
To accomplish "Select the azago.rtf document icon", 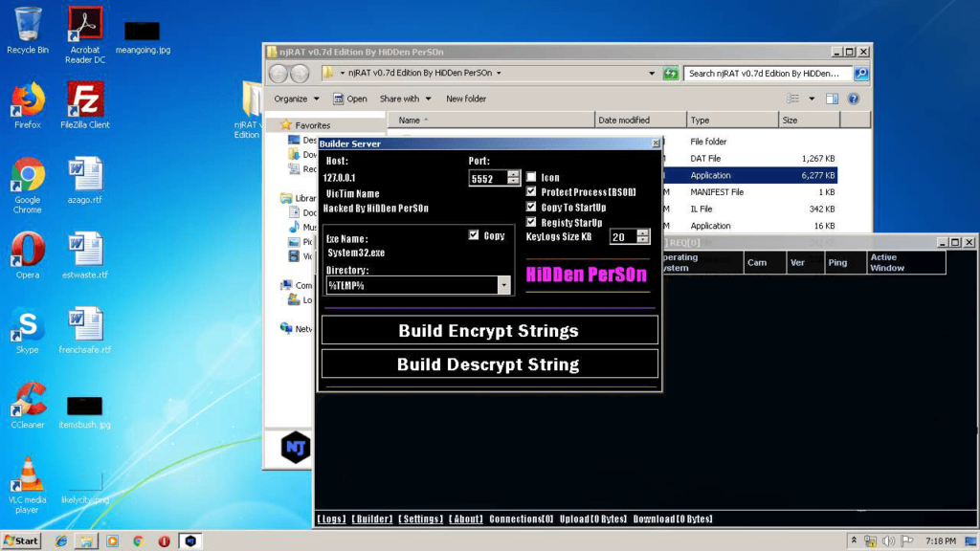I will point(85,180).
